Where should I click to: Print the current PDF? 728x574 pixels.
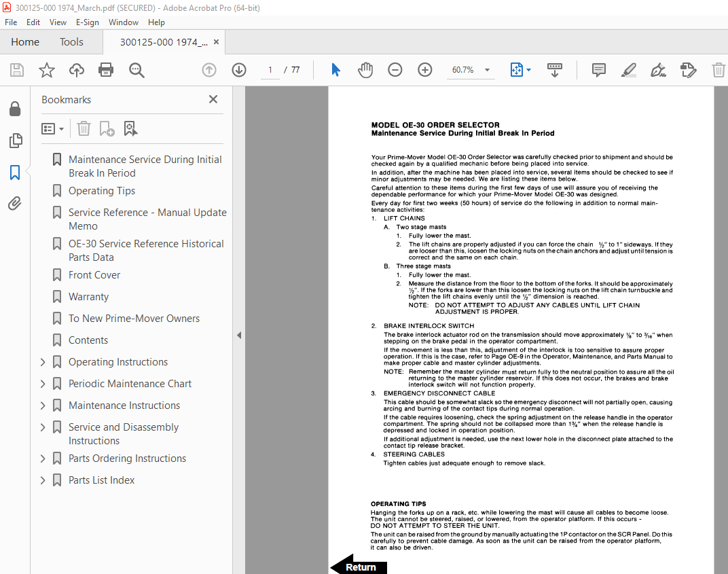pos(107,69)
